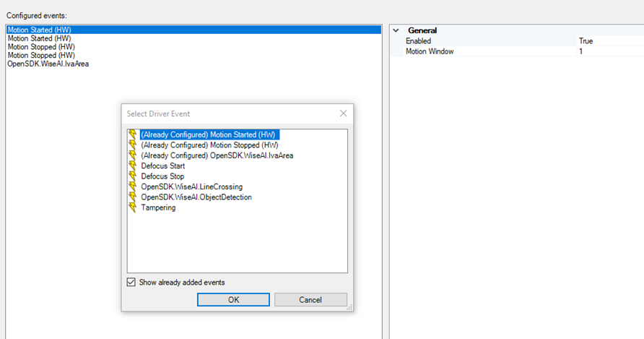Click lightning icon beside Defocus Stop

click(x=133, y=176)
